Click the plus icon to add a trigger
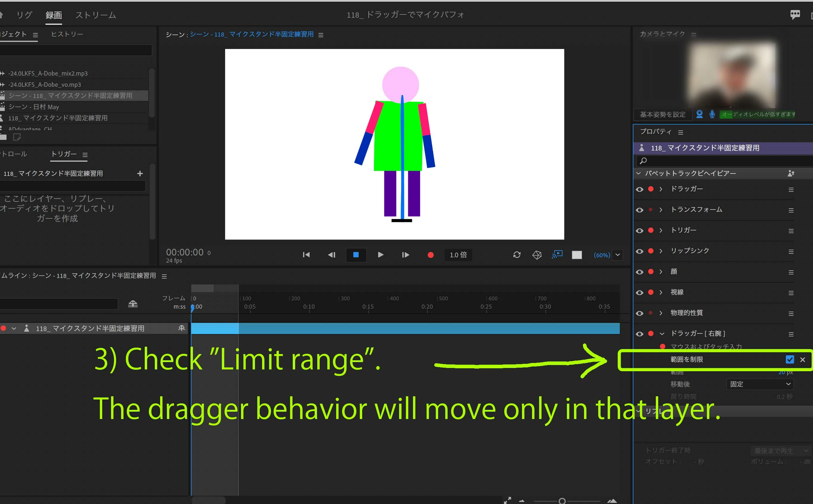This screenshot has height=504, width=813. pos(140,173)
